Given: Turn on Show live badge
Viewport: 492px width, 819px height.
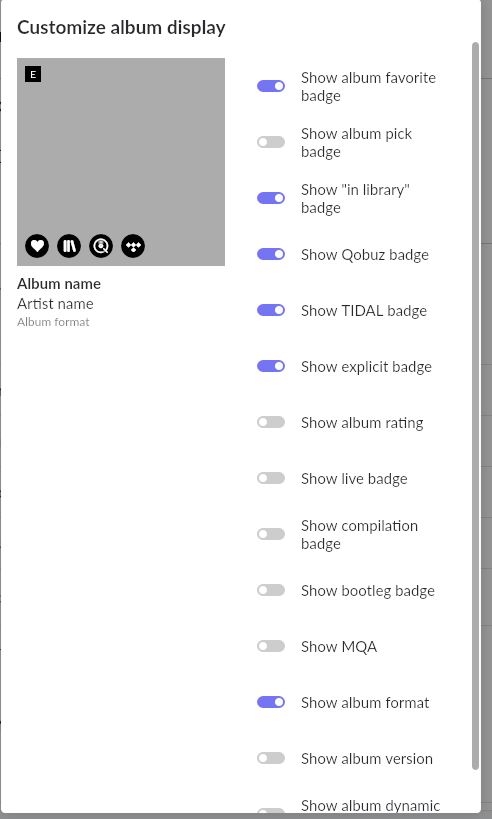Looking at the screenshot, I should pos(271,478).
